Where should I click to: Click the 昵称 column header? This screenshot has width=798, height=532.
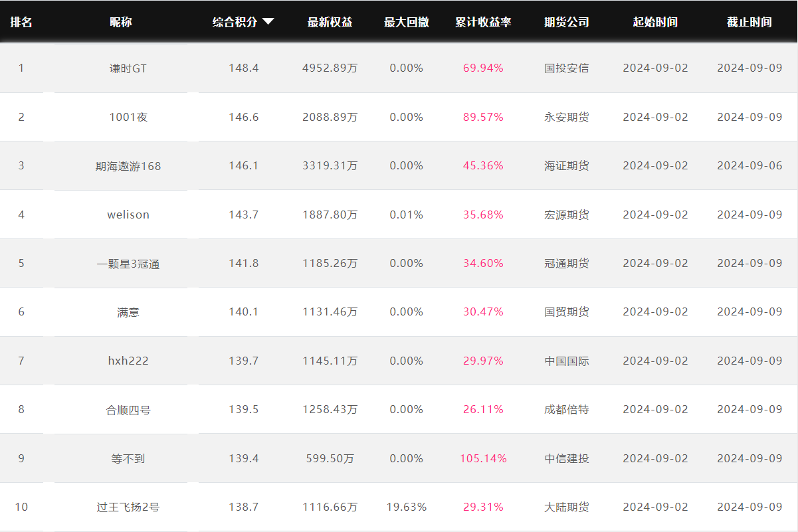click(121, 22)
